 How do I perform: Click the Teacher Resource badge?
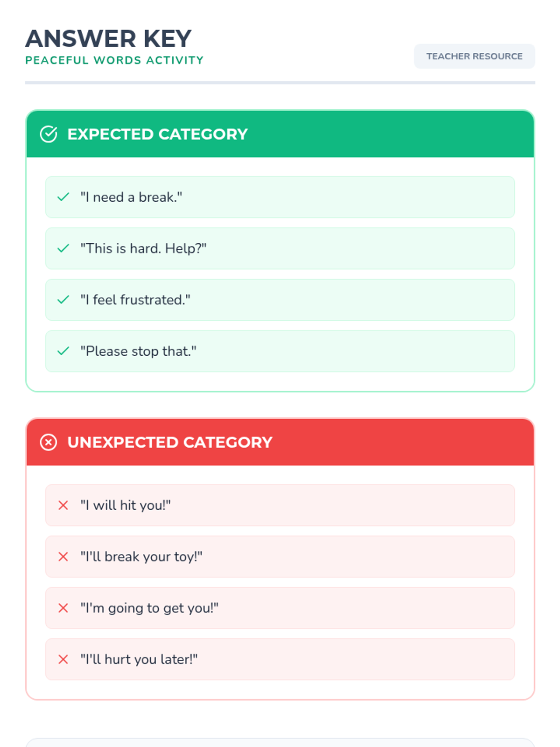pyautogui.click(x=475, y=56)
